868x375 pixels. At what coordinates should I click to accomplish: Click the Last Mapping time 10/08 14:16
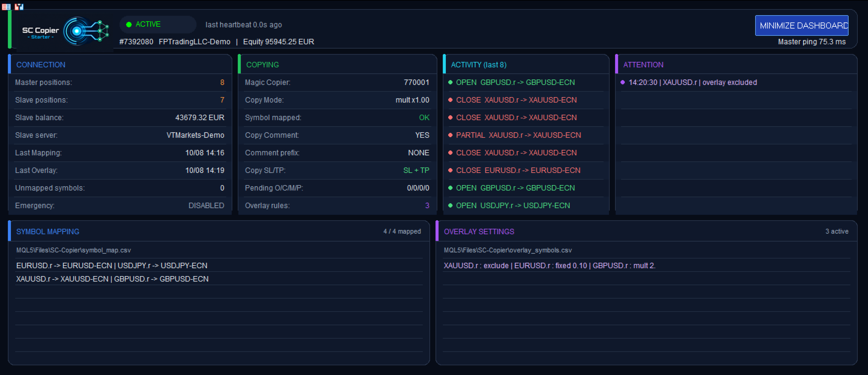pos(205,153)
